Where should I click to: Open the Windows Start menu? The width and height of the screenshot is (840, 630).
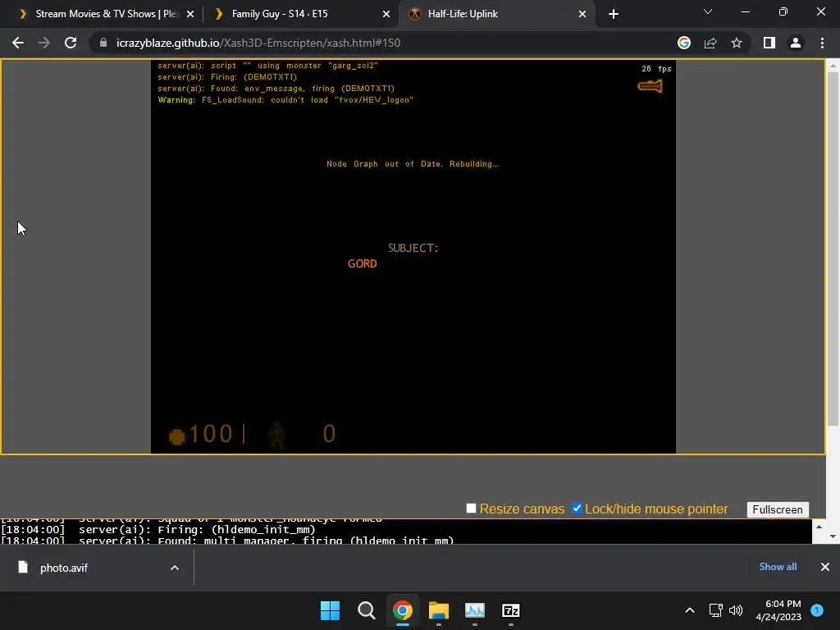coord(330,610)
